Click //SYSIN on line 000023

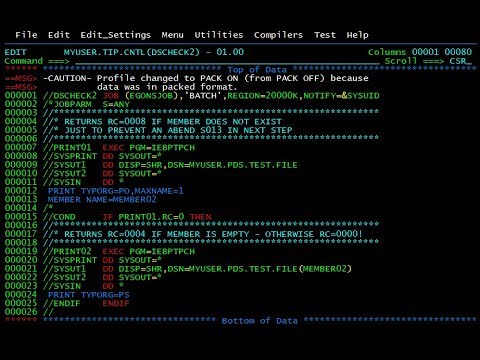(x=62, y=287)
